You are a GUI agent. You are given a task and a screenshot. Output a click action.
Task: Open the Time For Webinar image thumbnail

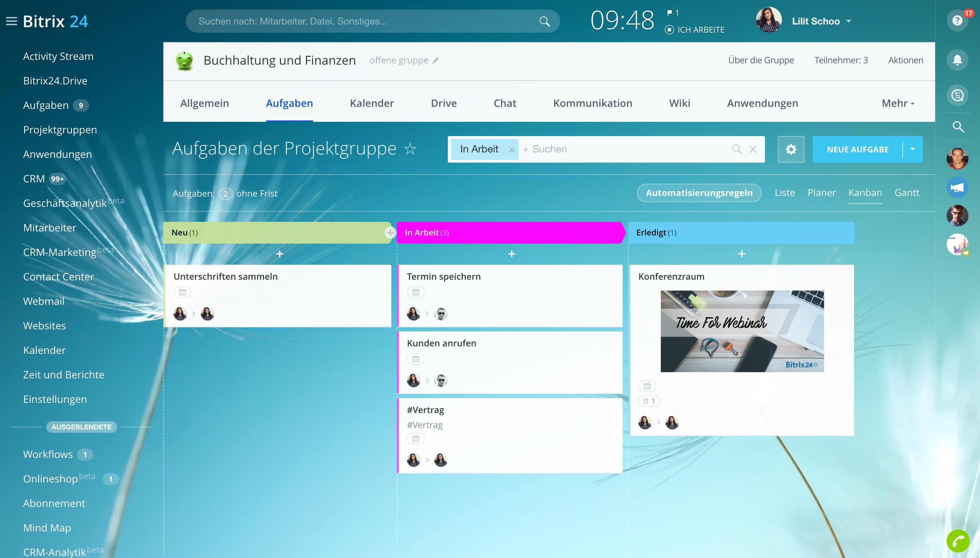742,331
